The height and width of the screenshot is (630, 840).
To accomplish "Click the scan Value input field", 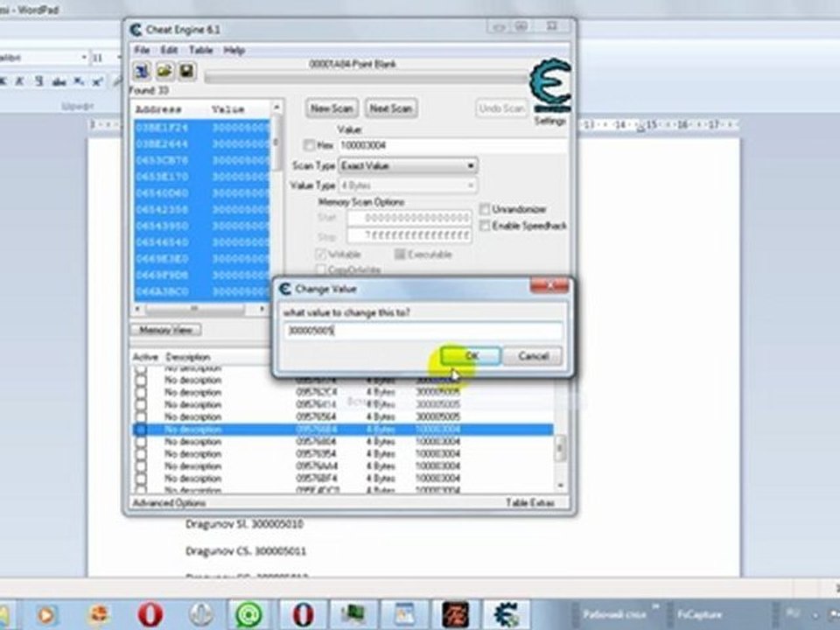I will 452,145.
